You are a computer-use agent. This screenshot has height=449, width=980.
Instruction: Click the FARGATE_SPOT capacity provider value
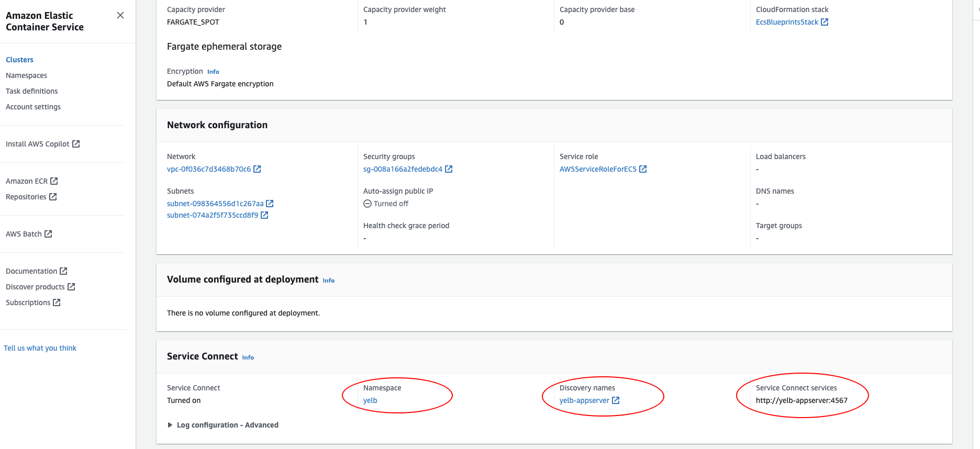tap(193, 22)
